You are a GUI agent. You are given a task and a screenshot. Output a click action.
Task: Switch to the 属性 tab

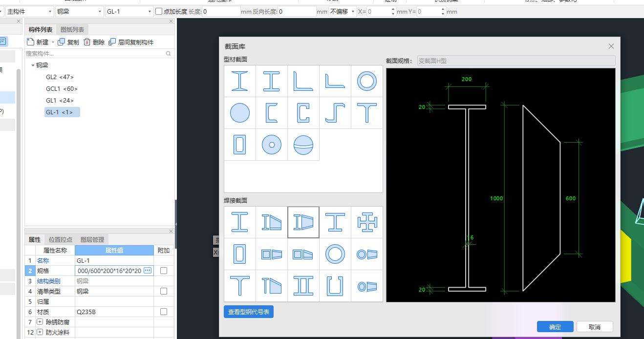(x=35, y=239)
